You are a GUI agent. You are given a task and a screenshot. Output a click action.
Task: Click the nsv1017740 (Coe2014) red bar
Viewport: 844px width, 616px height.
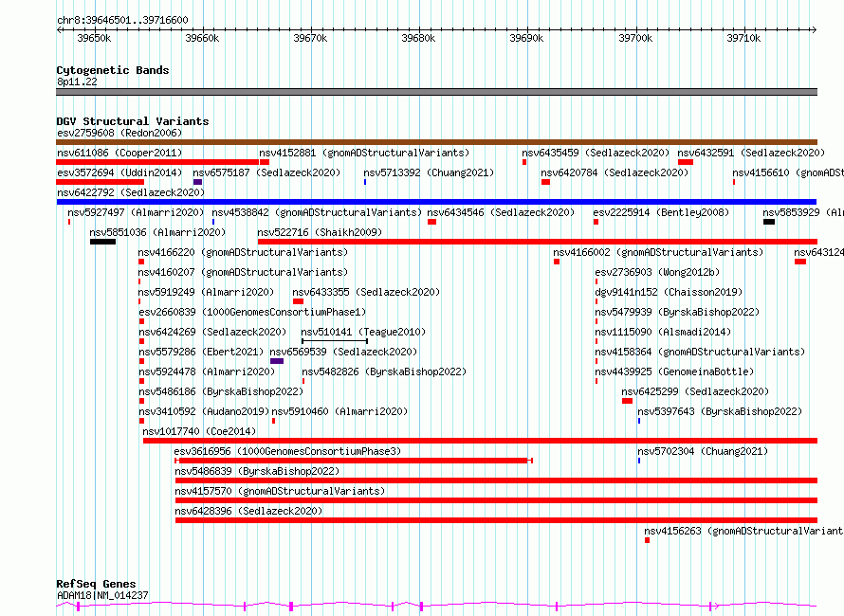(x=480, y=441)
